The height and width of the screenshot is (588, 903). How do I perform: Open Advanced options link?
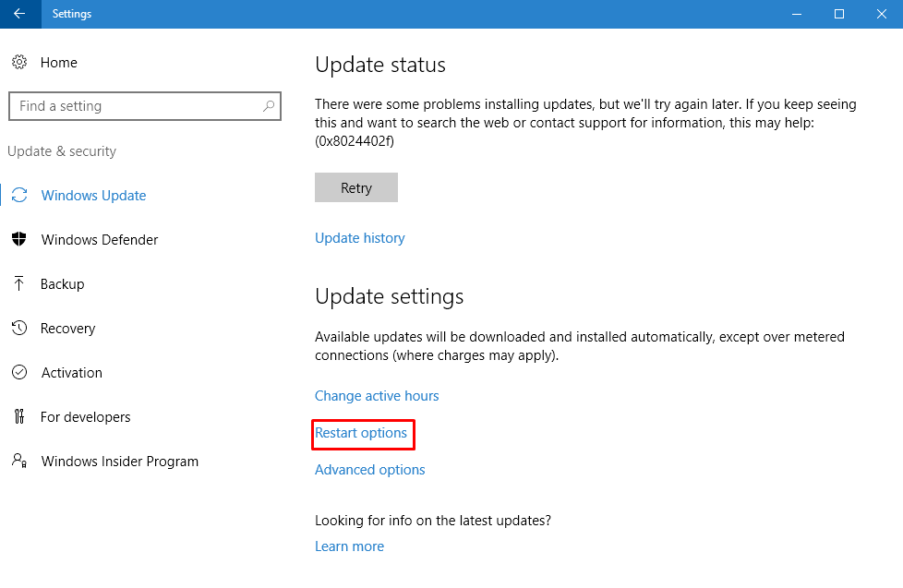point(370,470)
